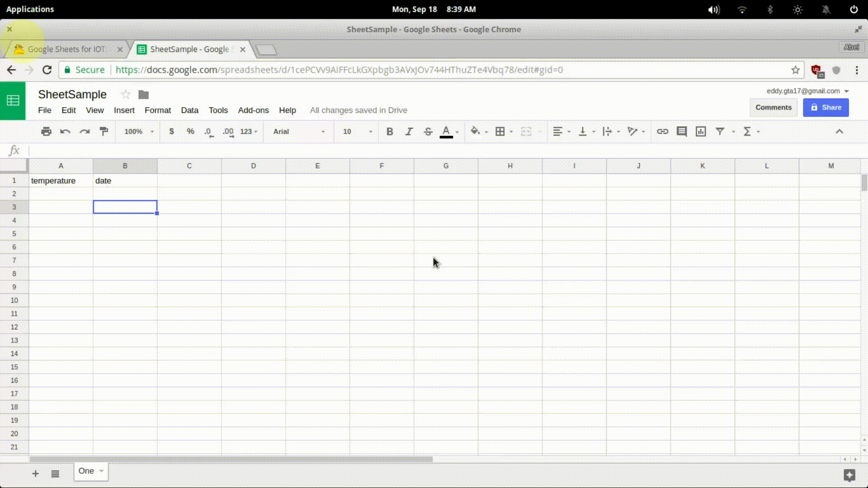The height and width of the screenshot is (488, 868).
Task: Click the Paint format icon
Action: click(x=104, y=131)
